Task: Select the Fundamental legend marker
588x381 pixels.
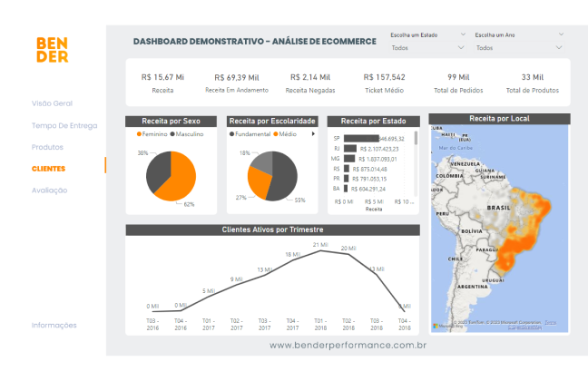Action: point(231,134)
